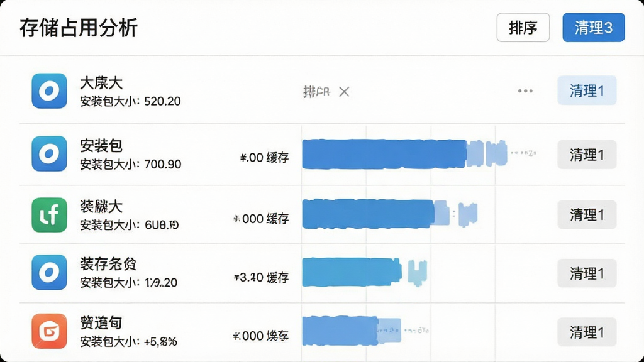Click 清理1 in the 安装包 row
644x362 pixels.
point(587,155)
